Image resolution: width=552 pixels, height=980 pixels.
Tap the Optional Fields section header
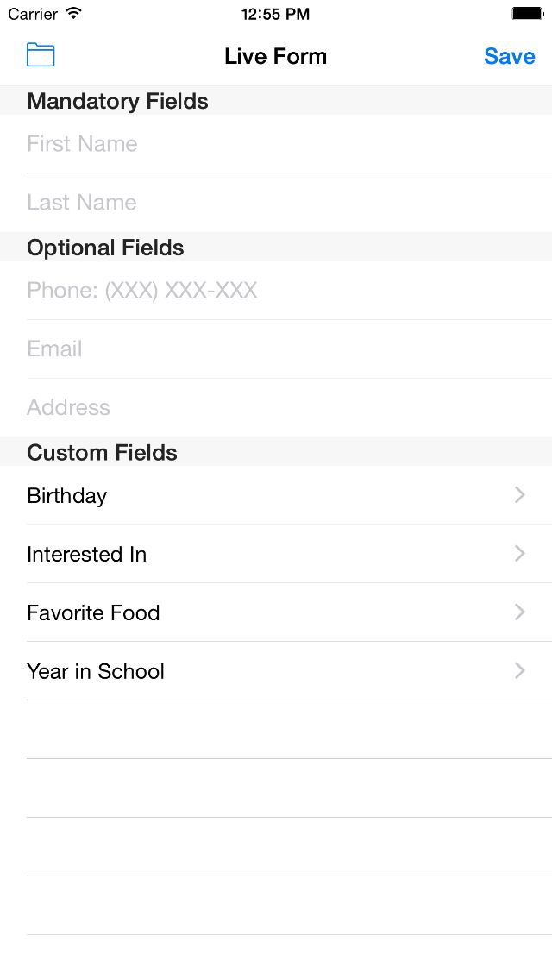click(105, 248)
